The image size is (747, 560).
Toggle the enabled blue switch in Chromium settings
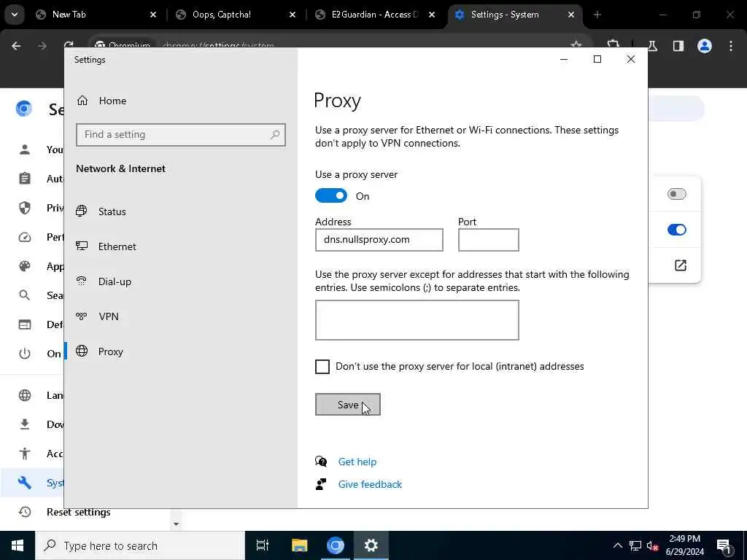[676, 230]
